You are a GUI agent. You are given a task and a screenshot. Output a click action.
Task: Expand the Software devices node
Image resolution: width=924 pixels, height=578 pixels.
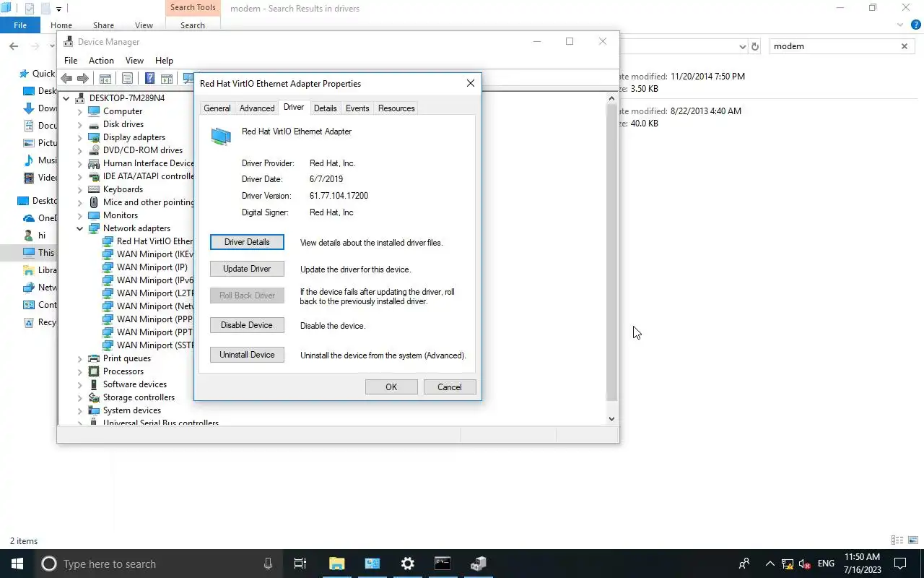click(80, 384)
